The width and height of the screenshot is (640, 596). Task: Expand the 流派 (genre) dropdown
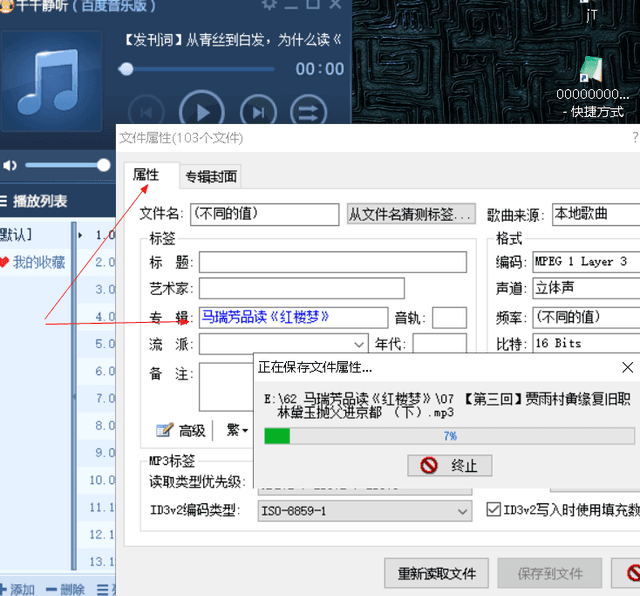click(x=358, y=344)
